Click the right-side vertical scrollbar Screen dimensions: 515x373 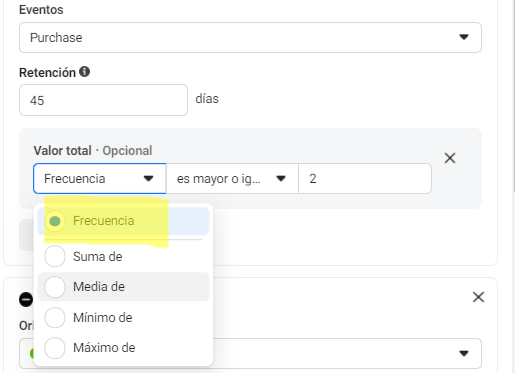point(513,97)
